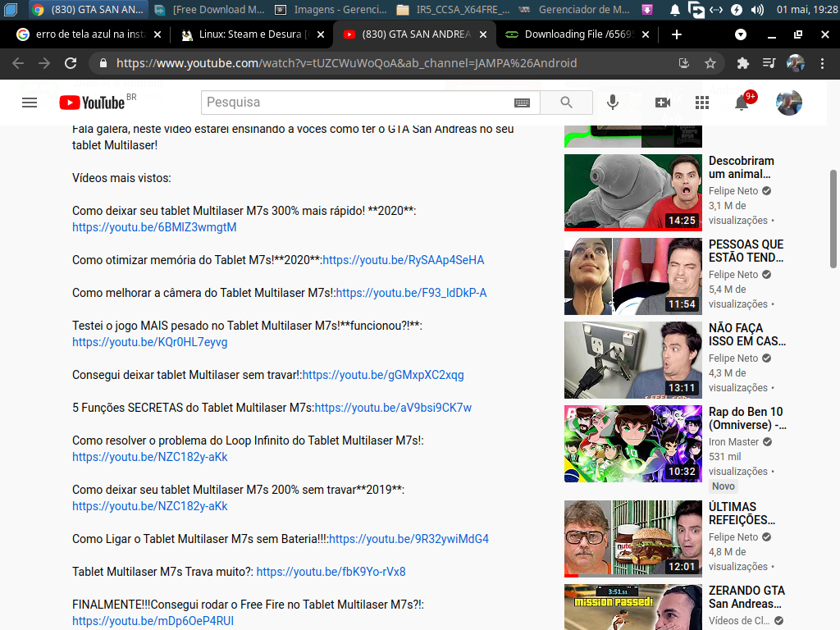
Task: Open video title 'Descobriram um animal...'
Action: (742, 167)
